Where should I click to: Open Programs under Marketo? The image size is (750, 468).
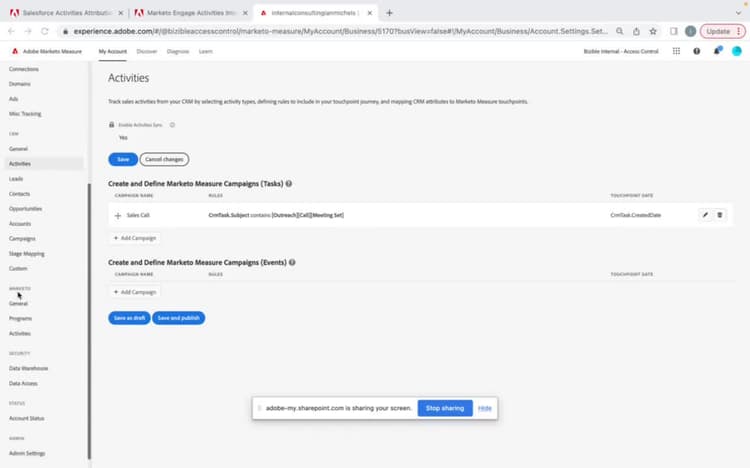click(x=21, y=319)
